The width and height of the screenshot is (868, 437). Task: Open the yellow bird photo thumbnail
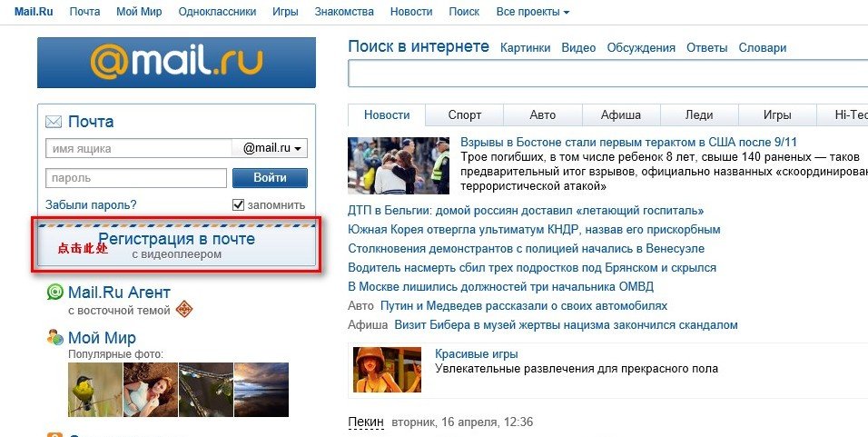[94, 389]
